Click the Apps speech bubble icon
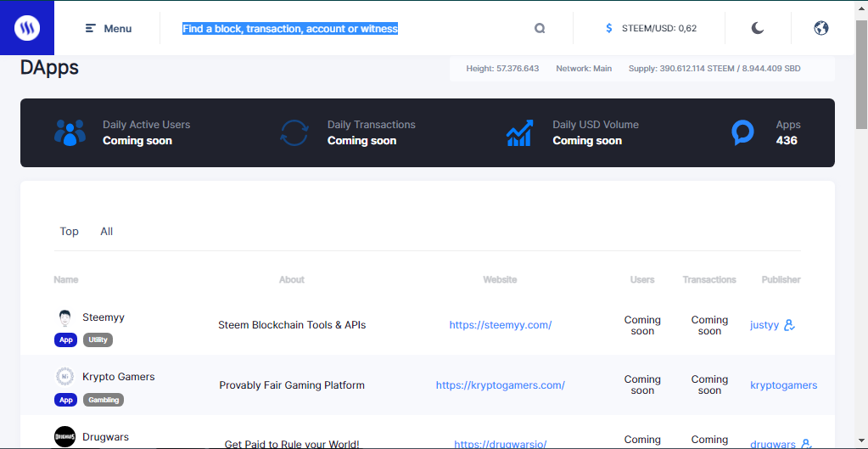This screenshot has height=449, width=868. coord(743,133)
